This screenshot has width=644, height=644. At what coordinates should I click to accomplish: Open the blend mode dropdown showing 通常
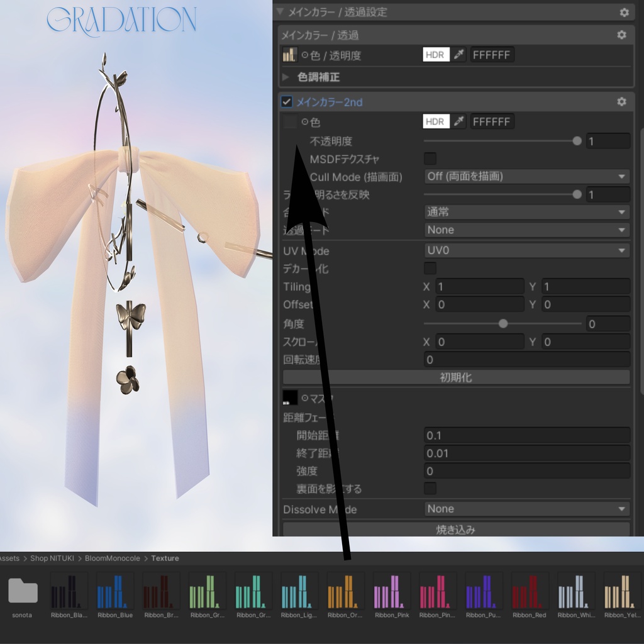pos(527,212)
